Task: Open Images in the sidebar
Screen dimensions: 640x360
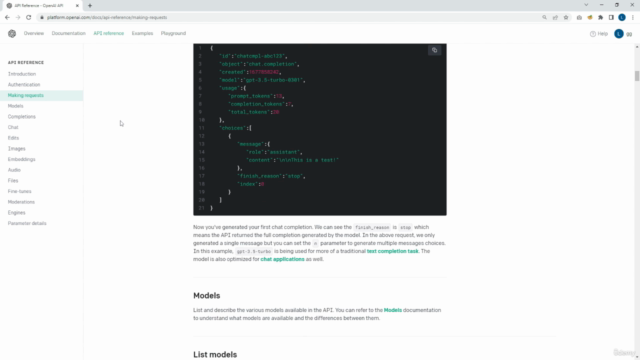Action: (16, 149)
